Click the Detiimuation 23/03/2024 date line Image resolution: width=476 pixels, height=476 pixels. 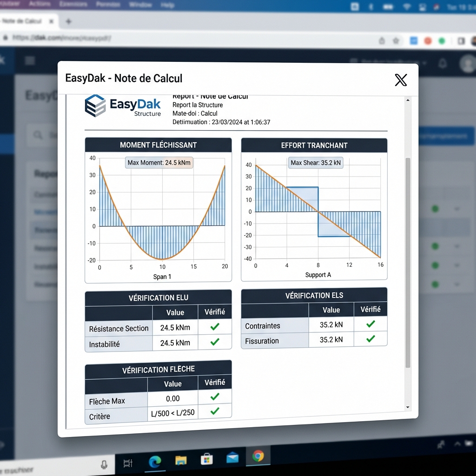point(221,122)
